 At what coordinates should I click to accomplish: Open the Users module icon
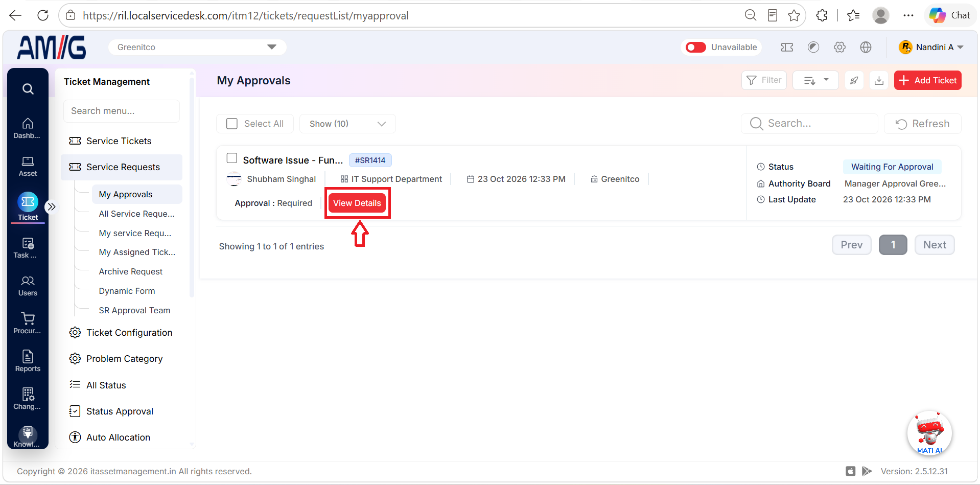28,286
